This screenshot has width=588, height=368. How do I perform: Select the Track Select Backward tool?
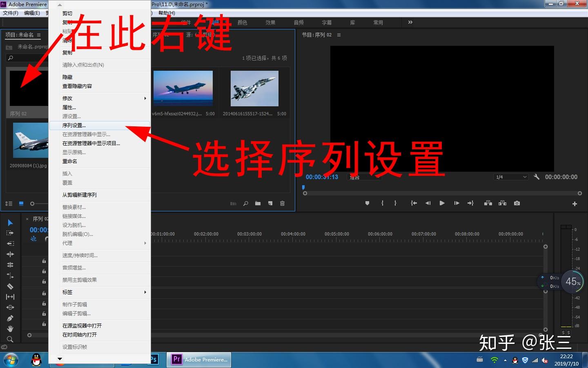click(10, 243)
